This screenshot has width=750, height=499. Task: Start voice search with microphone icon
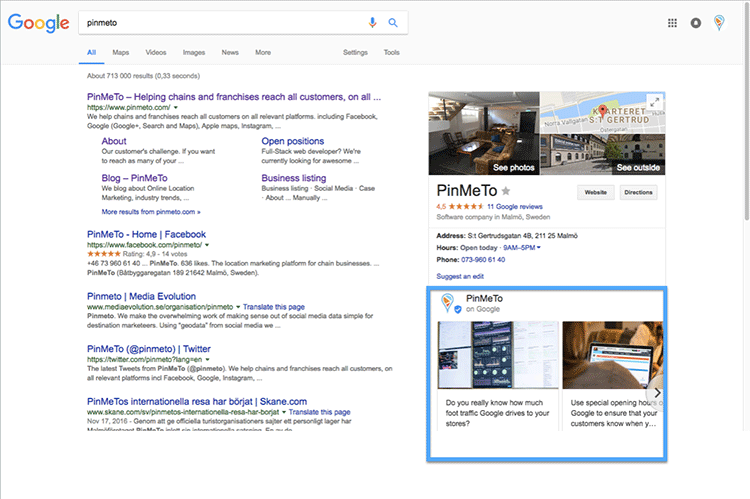(x=372, y=22)
